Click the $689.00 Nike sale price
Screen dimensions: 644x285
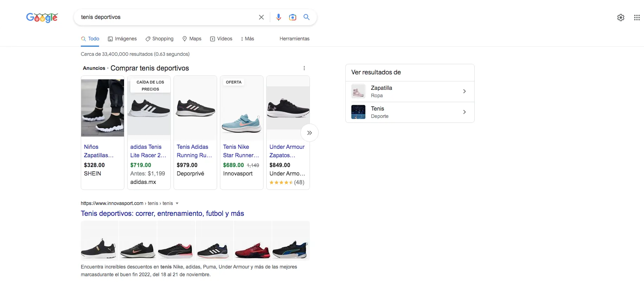(x=233, y=165)
